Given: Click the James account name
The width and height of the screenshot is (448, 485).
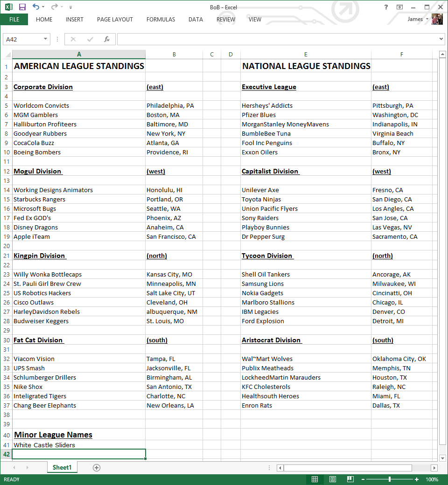Looking at the screenshot, I should [x=415, y=19].
